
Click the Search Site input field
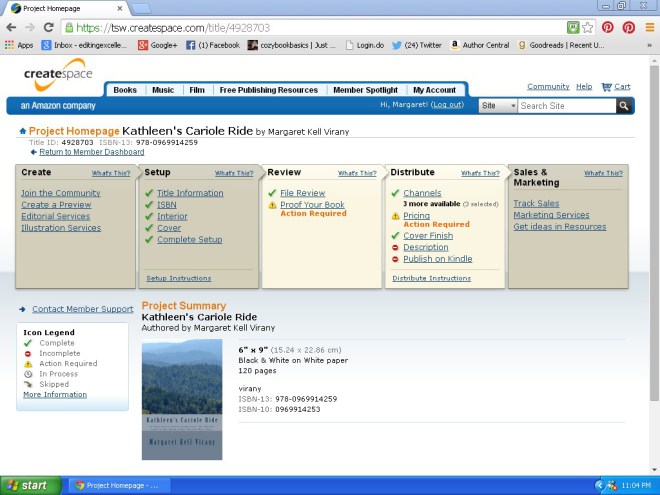566,105
